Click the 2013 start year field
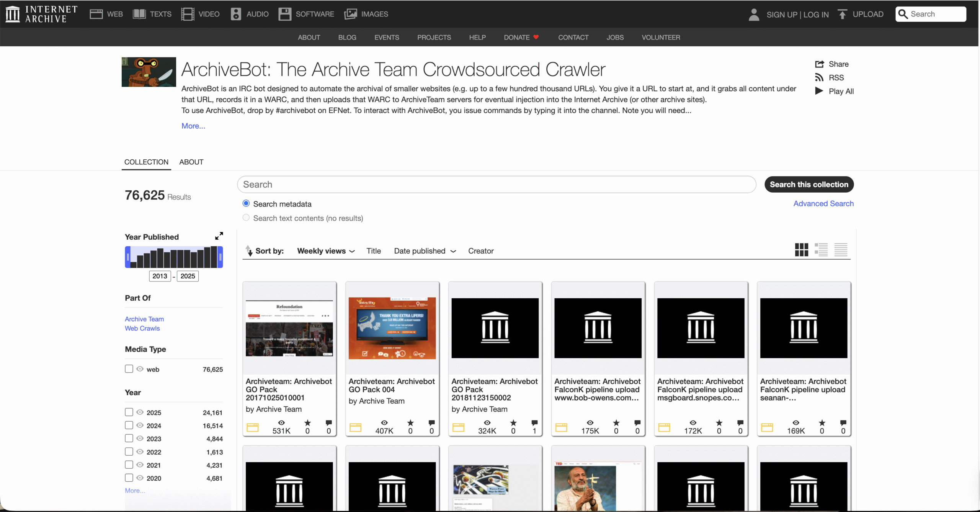The height and width of the screenshot is (512, 980). [160, 276]
